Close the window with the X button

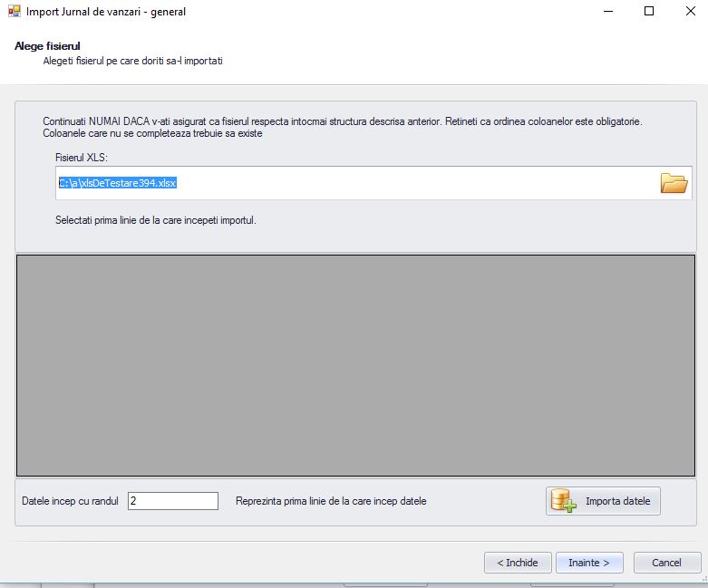click(688, 12)
